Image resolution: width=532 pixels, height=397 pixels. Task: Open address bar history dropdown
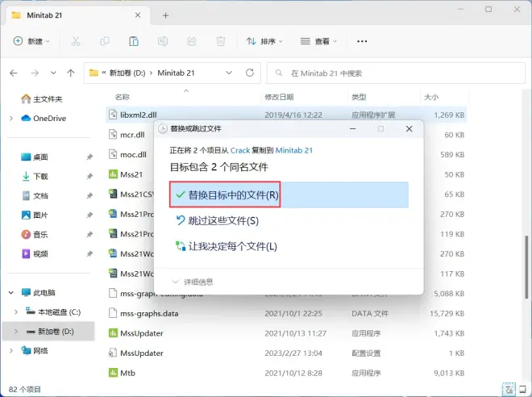229,73
